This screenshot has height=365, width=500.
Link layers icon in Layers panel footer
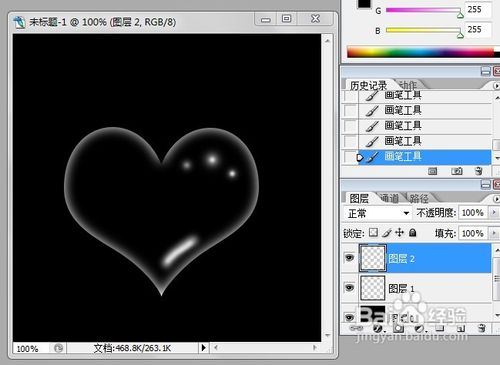pyautogui.click(x=356, y=328)
